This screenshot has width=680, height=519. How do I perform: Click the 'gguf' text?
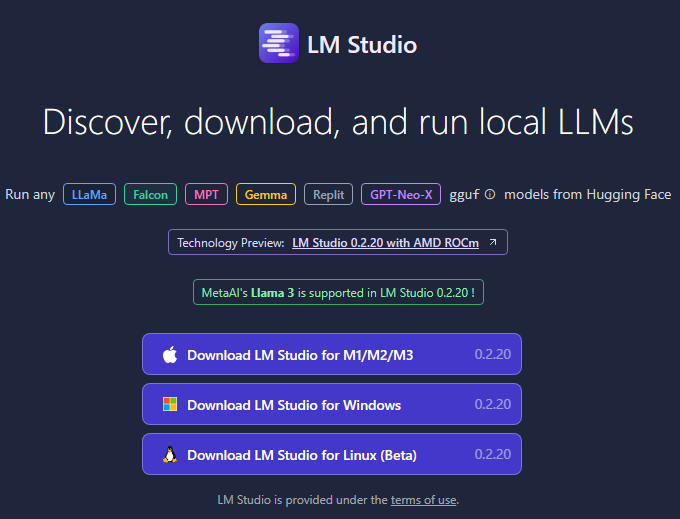464,195
